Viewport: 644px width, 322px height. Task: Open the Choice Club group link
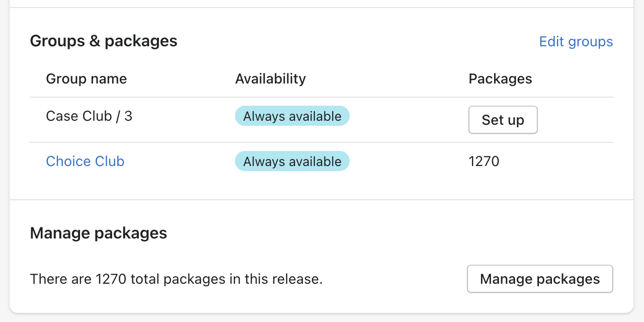click(x=85, y=161)
